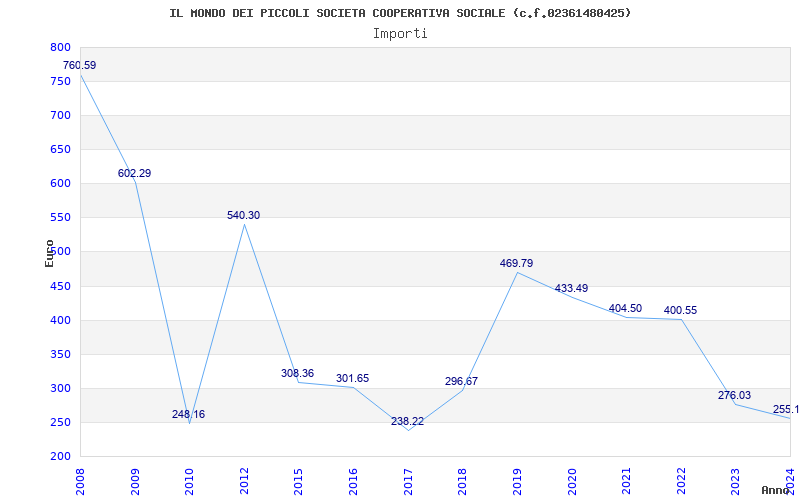Click the 2010 x-axis year label

pyautogui.click(x=189, y=481)
